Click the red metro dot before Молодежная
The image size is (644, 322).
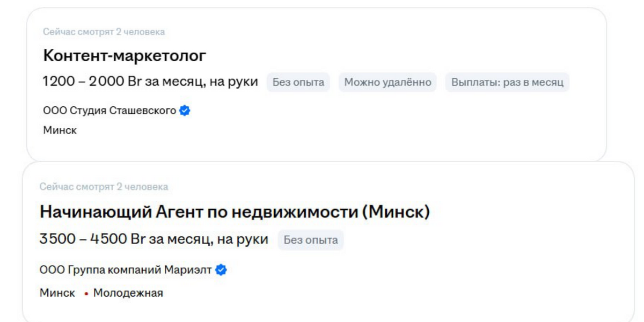[86, 294]
